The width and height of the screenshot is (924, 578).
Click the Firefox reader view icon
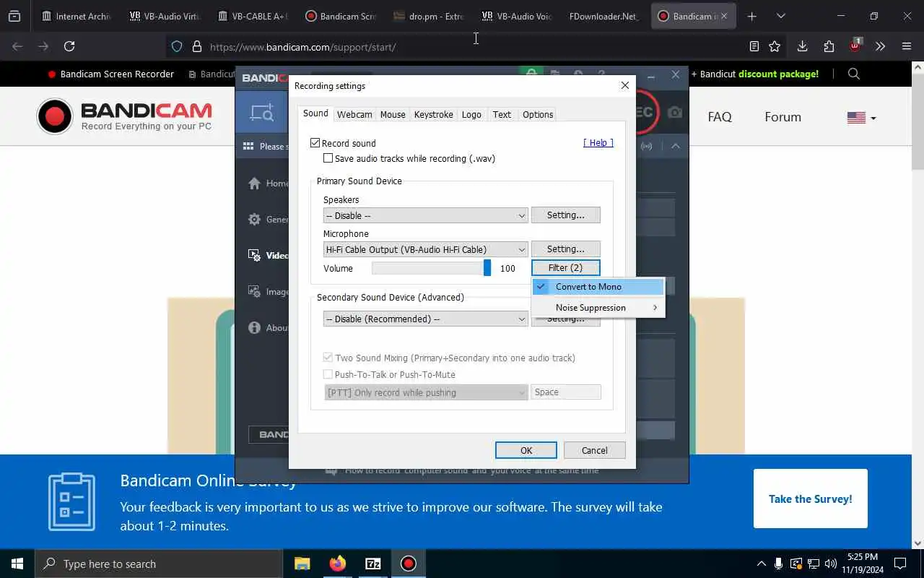pyautogui.click(x=754, y=46)
